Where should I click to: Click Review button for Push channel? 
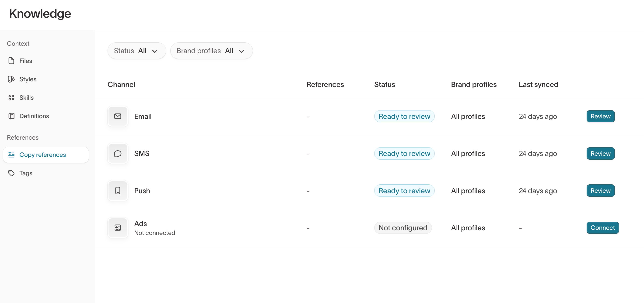[x=601, y=191]
